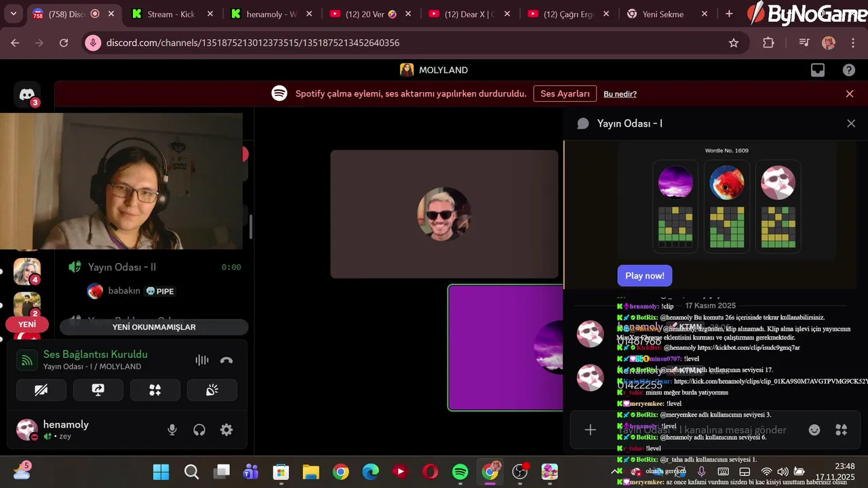Open Opera browser from taskbar

430,472
